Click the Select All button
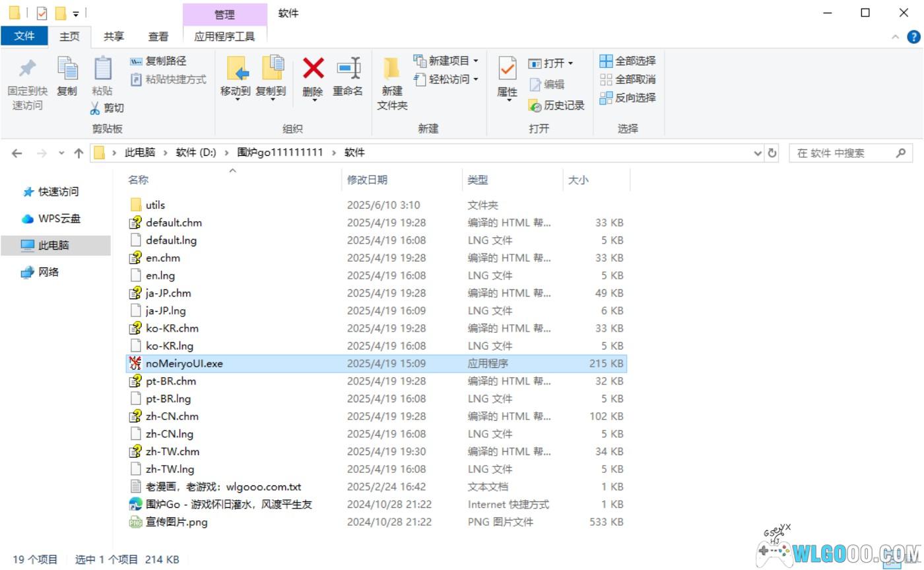 [628, 61]
